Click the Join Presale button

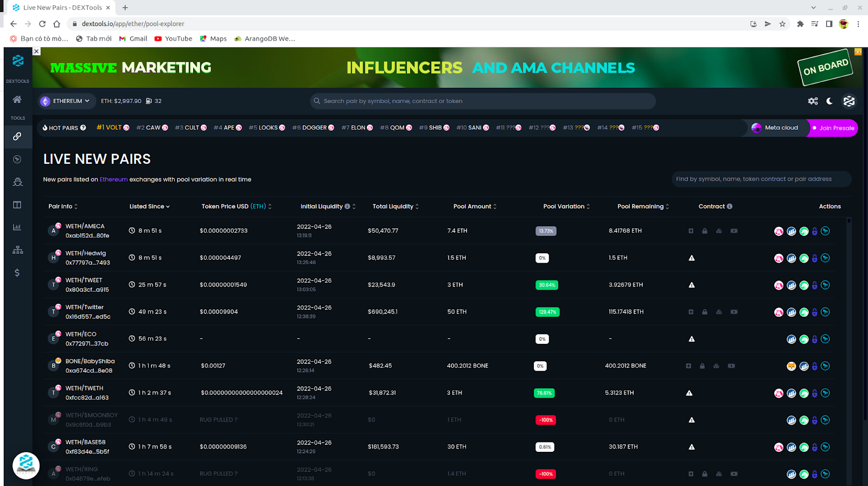tap(833, 128)
